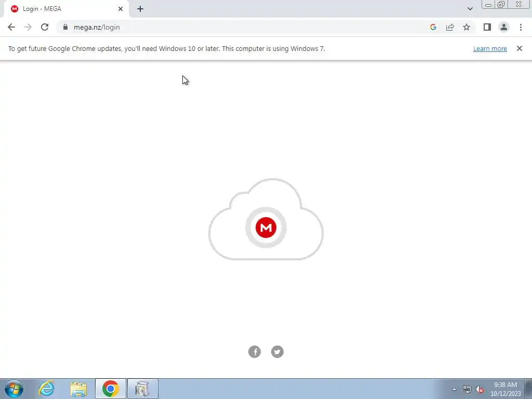Screen dimensions: 532x399
Task: Select the Login - MEGA tab
Action: coord(66,9)
